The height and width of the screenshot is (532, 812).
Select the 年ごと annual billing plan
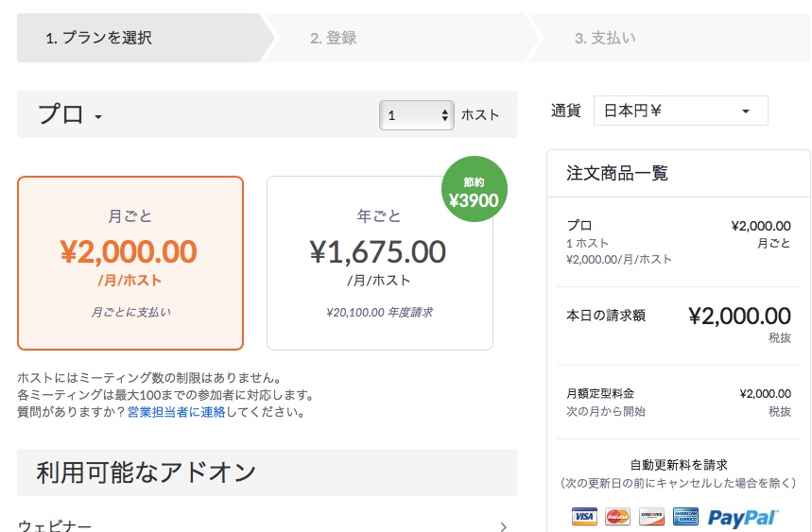[379, 263]
